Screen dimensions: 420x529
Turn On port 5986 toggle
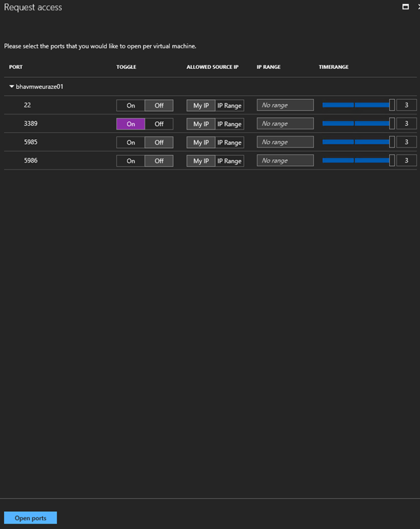(130, 160)
